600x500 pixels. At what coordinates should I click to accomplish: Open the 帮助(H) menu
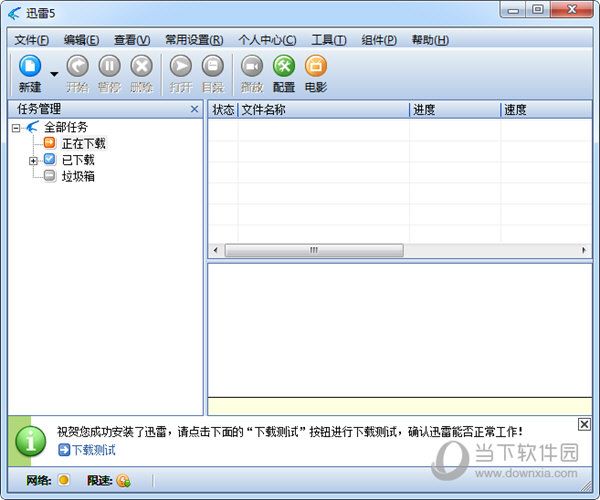coord(430,40)
